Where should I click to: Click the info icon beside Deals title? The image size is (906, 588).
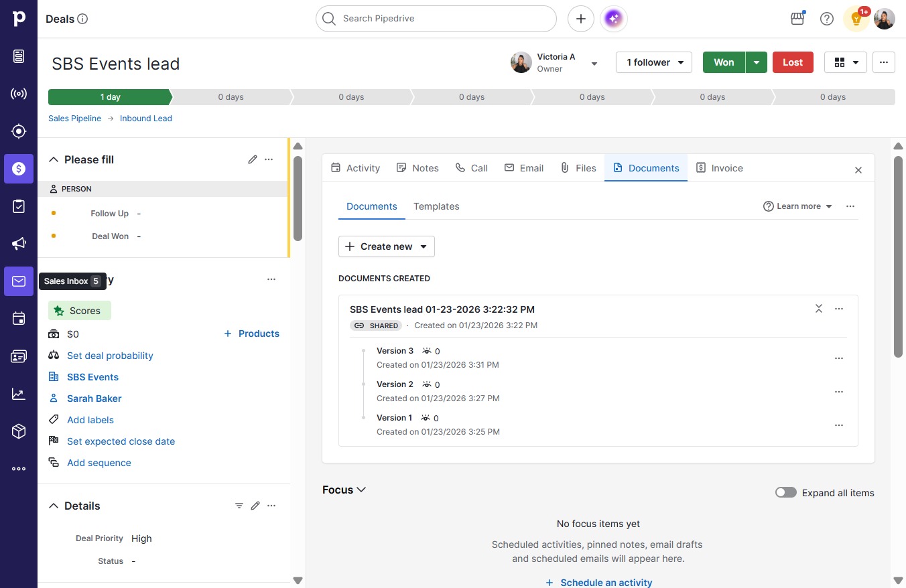point(83,19)
